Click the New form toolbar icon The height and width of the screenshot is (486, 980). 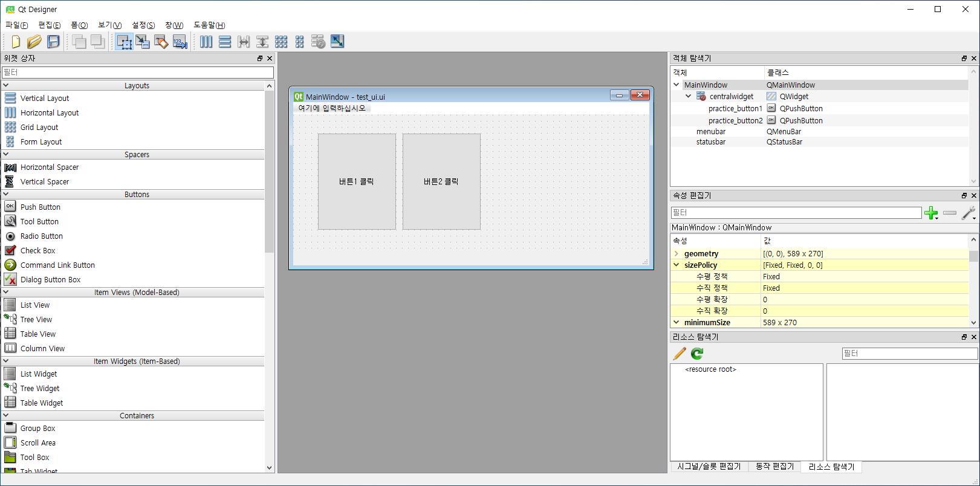point(15,42)
